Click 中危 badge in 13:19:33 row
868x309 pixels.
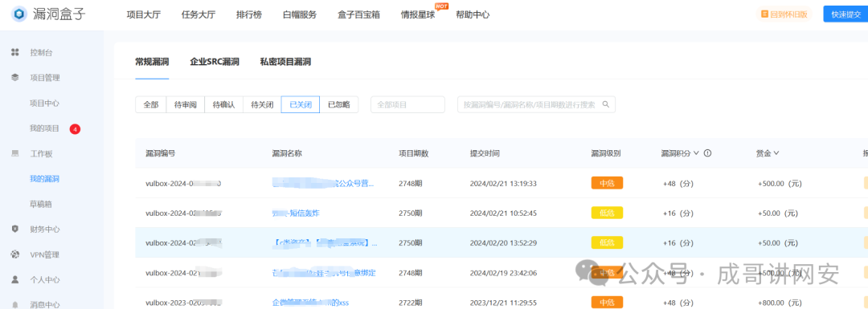tap(608, 184)
